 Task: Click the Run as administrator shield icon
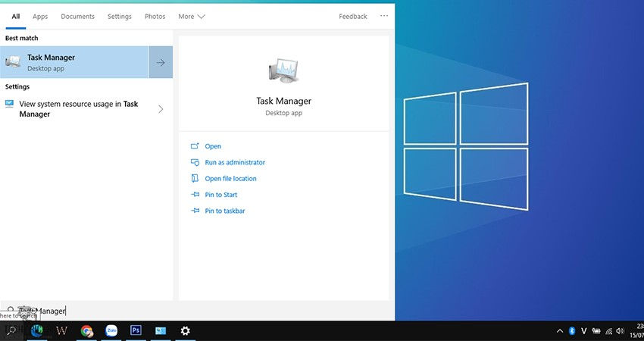[195, 162]
